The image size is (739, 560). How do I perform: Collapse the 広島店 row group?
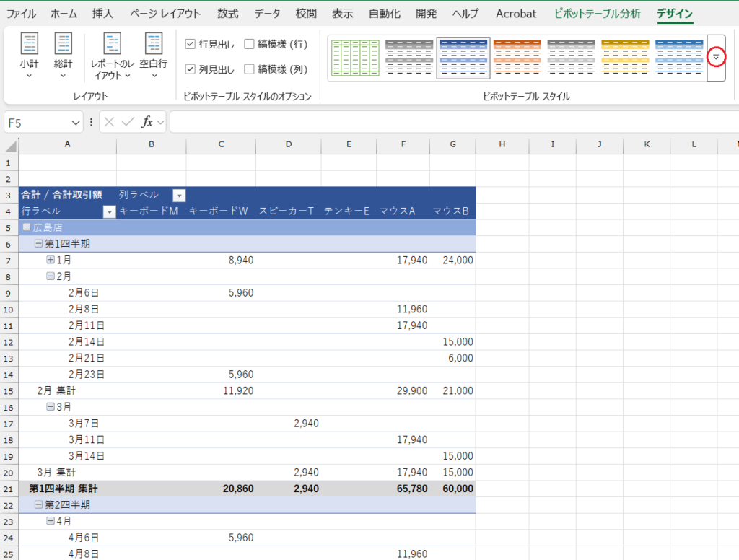(x=26, y=227)
